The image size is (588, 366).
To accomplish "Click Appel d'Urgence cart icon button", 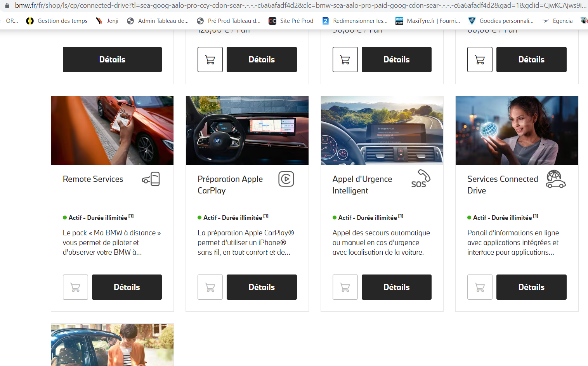I will click(345, 287).
